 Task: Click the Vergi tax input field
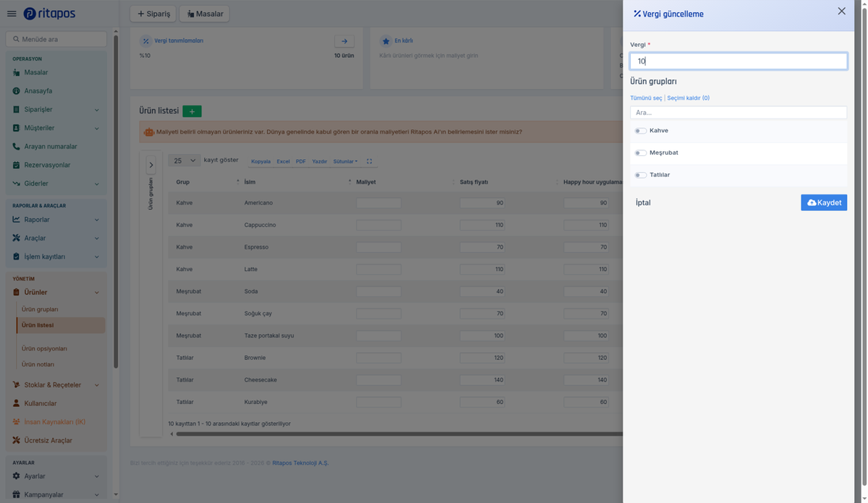tap(739, 61)
